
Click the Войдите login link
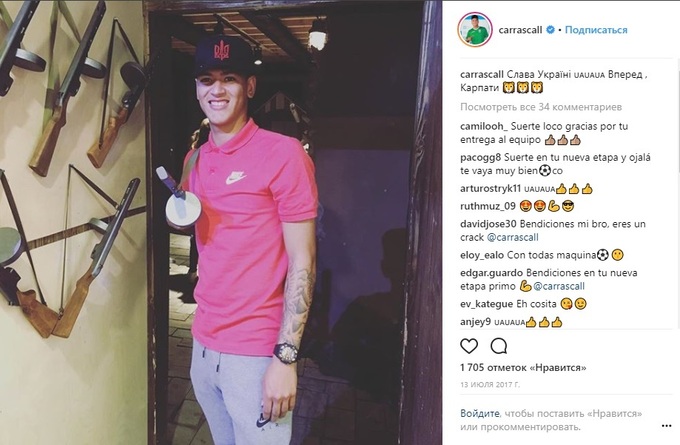pyautogui.click(x=480, y=413)
